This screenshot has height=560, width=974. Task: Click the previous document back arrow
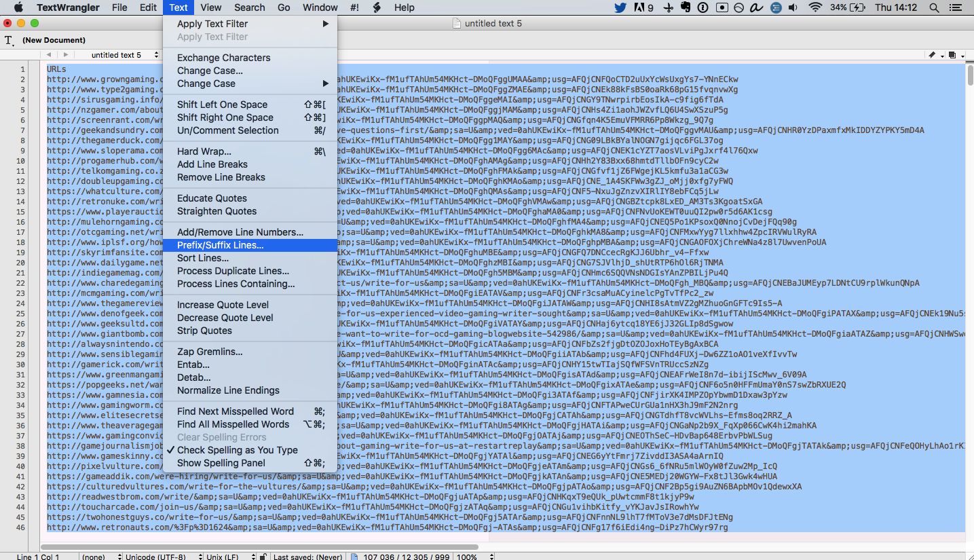click(x=49, y=55)
